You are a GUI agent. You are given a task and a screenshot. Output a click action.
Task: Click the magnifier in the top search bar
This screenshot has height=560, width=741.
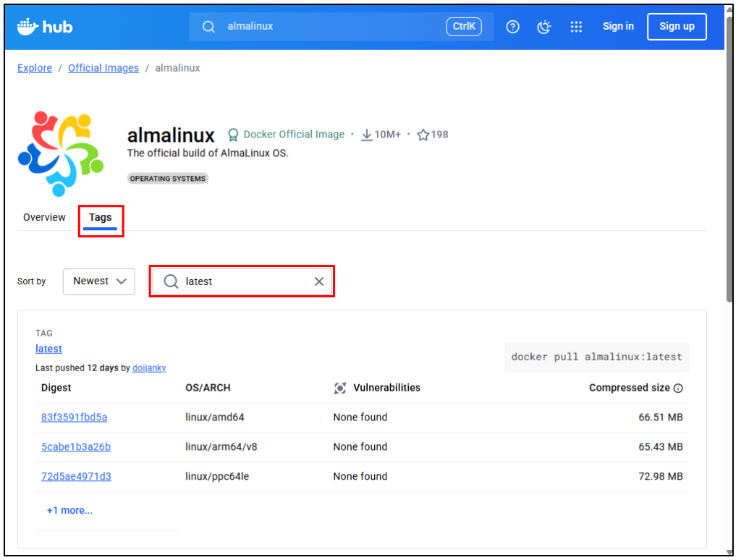[208, 27]
